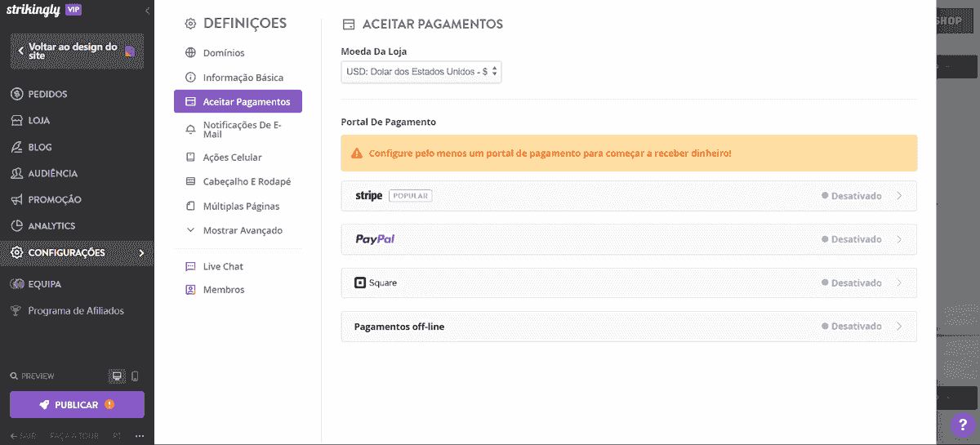This screenshot has height=445, width=980.
Task: Open the purple help question mark
Action: 963,425
